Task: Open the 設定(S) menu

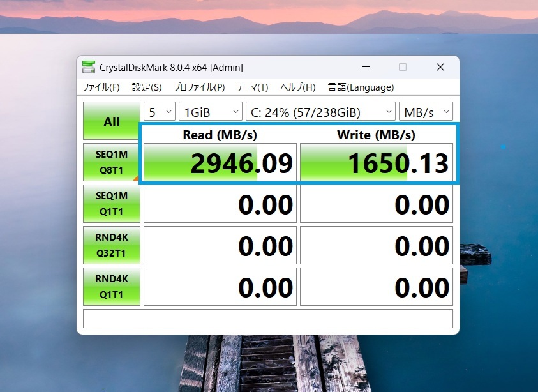Action: 147,87
